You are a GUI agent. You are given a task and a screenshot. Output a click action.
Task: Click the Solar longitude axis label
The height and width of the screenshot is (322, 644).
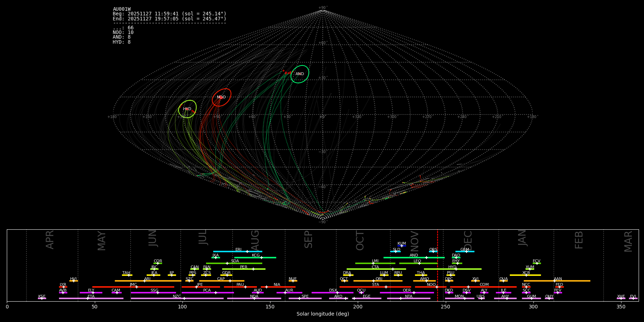click(322, 314)
